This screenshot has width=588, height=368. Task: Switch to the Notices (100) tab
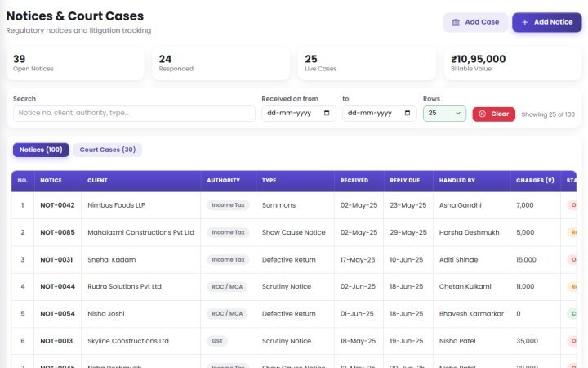[x=41, y=150]
